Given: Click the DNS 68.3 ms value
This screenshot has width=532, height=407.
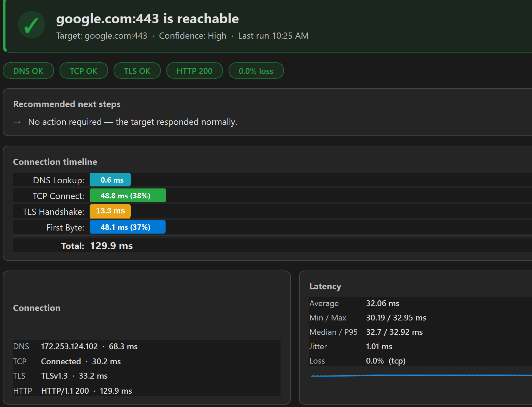Looking at the screenshot, I should 123,346.
